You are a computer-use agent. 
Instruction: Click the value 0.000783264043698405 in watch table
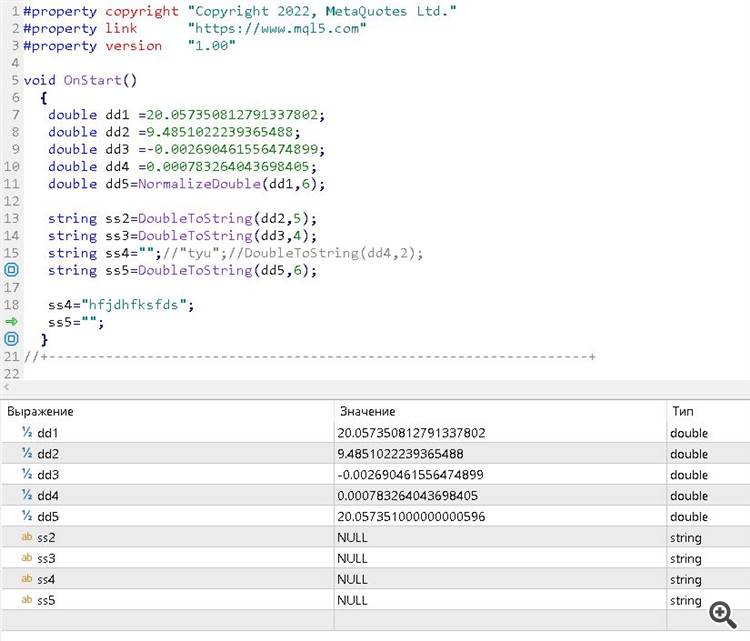pyautogui.click(x=408, y=496)
